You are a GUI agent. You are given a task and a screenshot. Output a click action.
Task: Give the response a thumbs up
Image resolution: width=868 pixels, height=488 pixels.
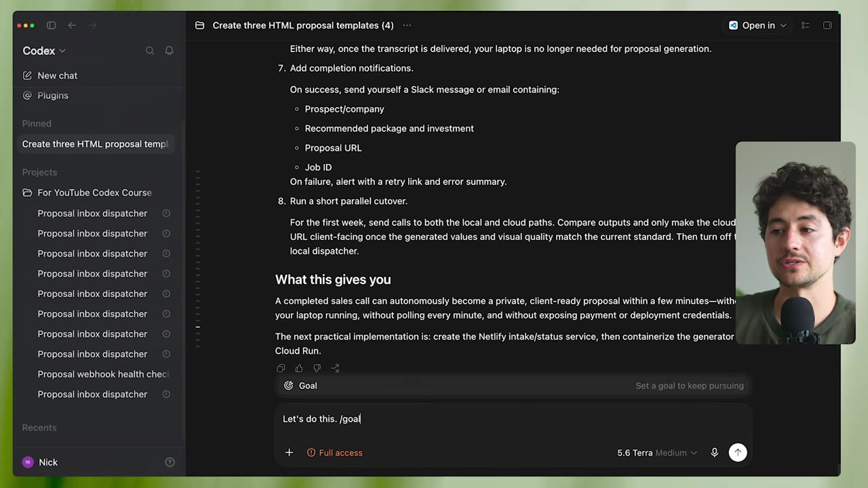pos(299,368)
